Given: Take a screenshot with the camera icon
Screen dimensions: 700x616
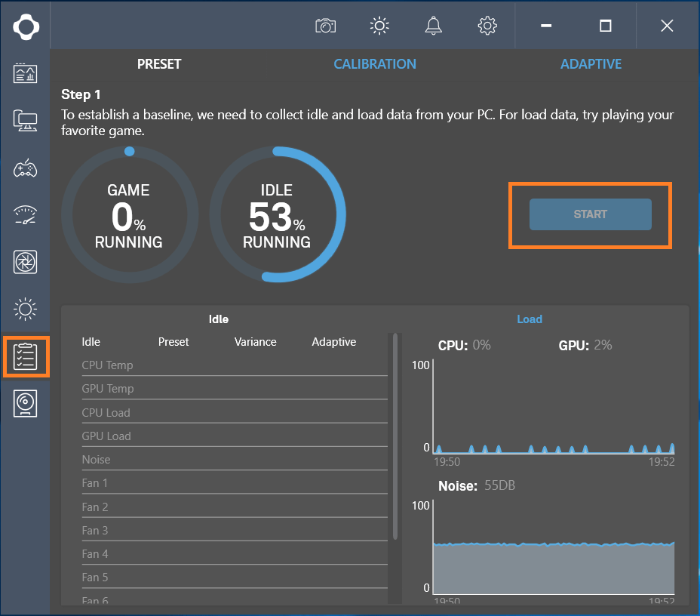Looking at the screenshot, I should coord(325,26).
